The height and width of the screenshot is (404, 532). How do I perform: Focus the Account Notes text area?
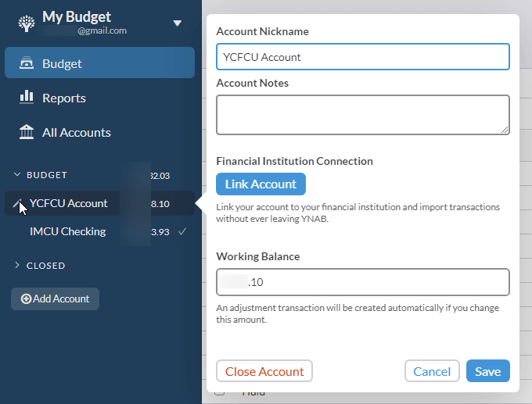[x=362, y=115]
